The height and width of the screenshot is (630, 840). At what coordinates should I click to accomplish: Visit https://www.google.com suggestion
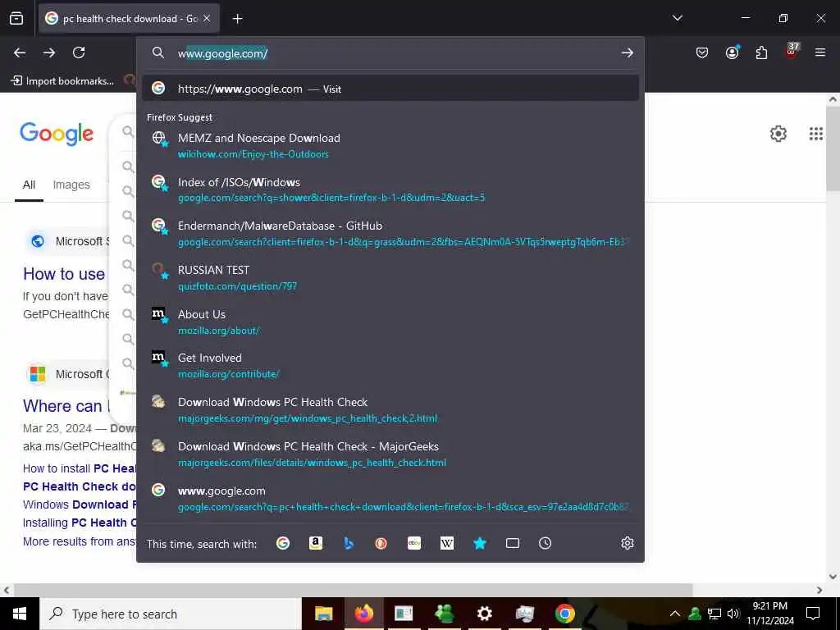click(x=390, y=89)
